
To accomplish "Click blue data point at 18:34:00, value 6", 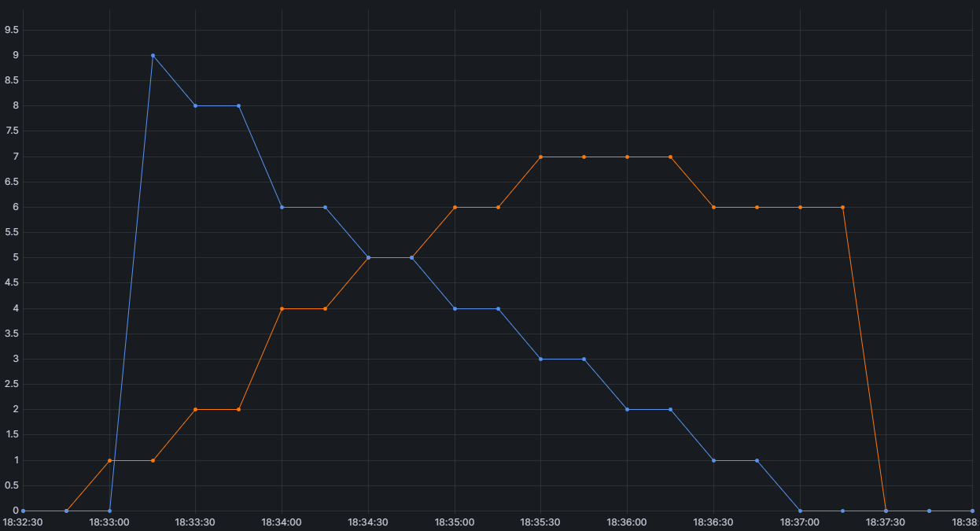I will (282, 207).
